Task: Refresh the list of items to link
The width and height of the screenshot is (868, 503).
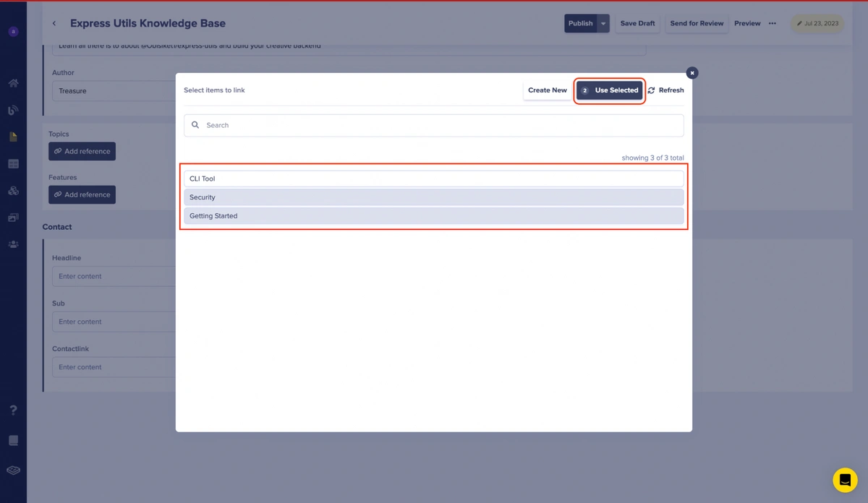Action: [665, 90]
